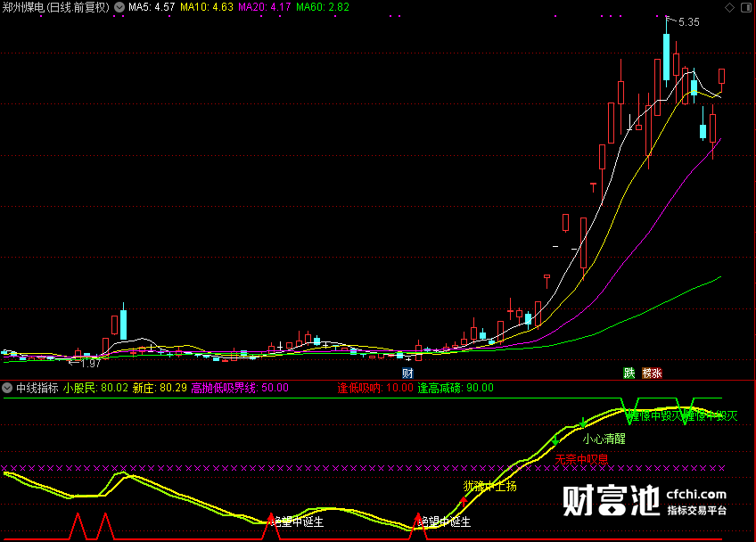This screenshot has height=542, width=756.
Task: Click the 逢低吸呐: 10.00 label
Action: pyautogui.click(x=375, y=388)
